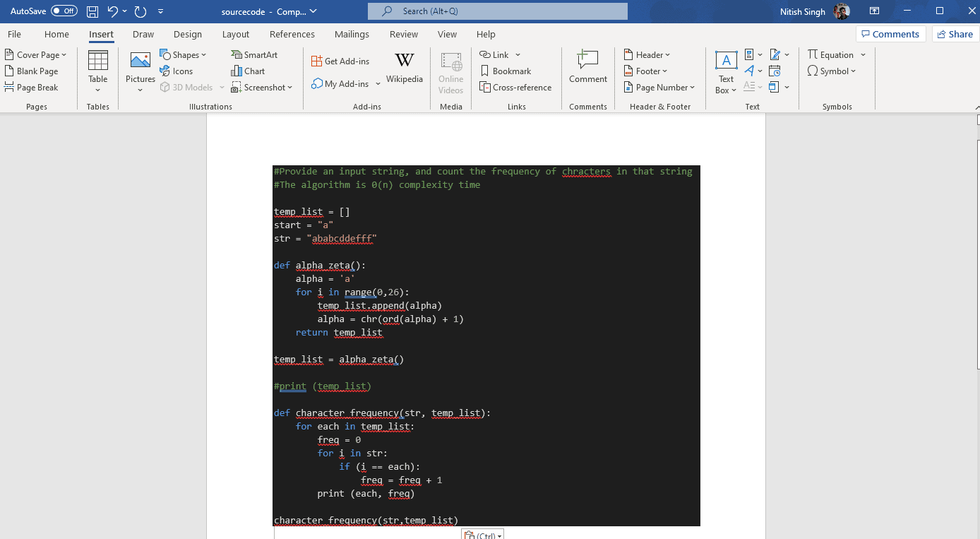This screenshot has height=539, width=980.
Task: Open the Nitish Singh account picture
Action: pyautogui.click(x=841, y=11)
